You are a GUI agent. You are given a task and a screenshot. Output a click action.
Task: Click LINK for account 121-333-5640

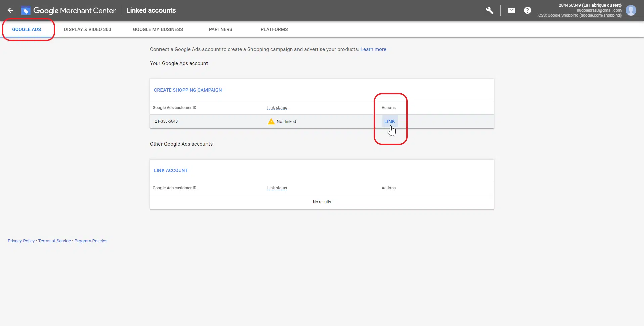point(389,121)
